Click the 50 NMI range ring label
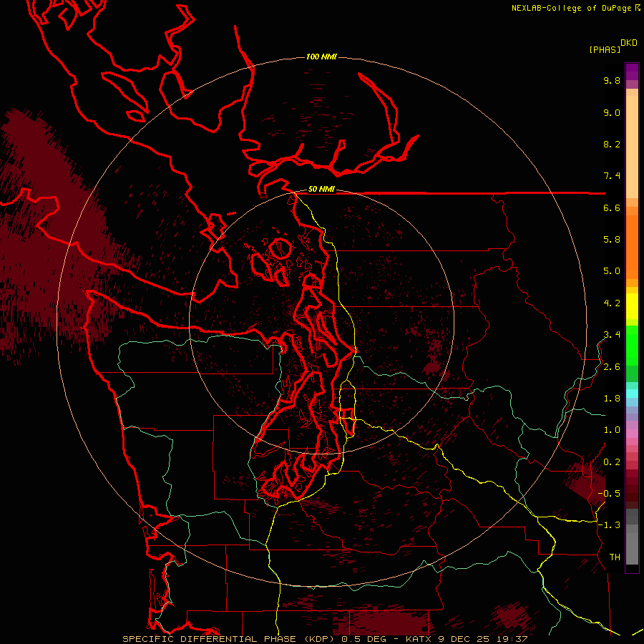Viewport: 644px width, 644px height. point(321,190)
